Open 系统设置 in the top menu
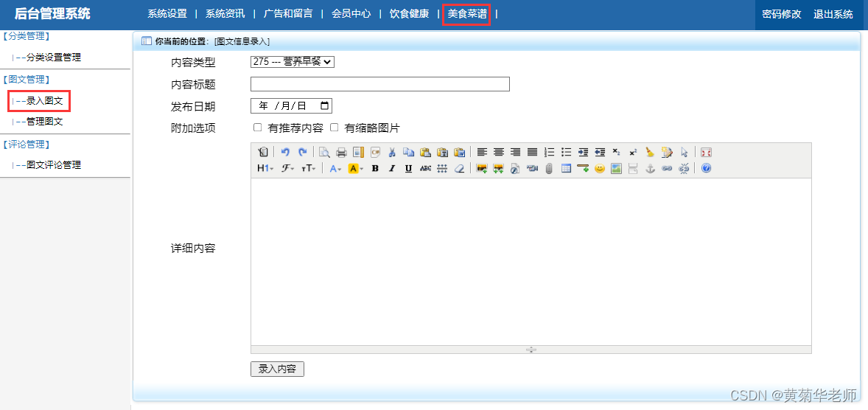Screen dimensions: 868x410 [x=167, y=14]
